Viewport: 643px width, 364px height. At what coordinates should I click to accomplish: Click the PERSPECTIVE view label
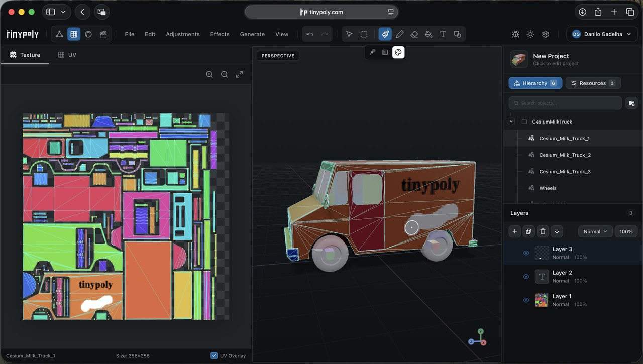[x=278, y=56]
